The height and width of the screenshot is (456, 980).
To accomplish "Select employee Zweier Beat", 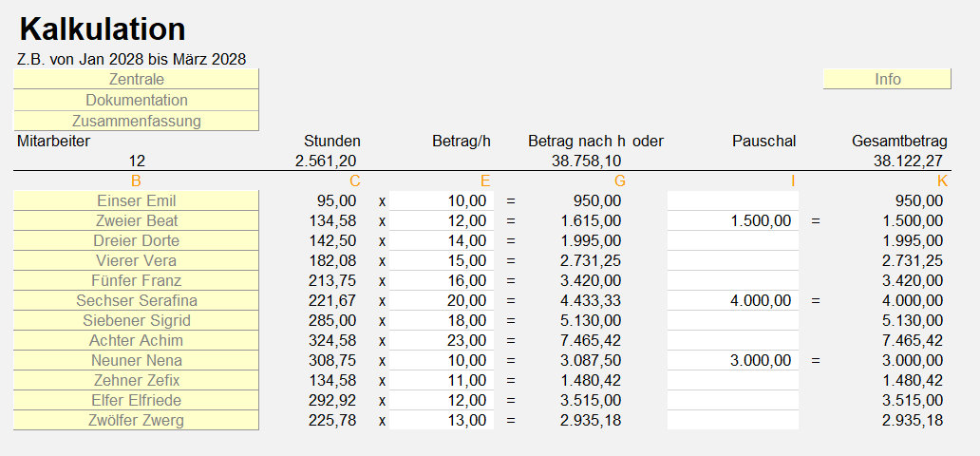I will (x=136, y=220).
